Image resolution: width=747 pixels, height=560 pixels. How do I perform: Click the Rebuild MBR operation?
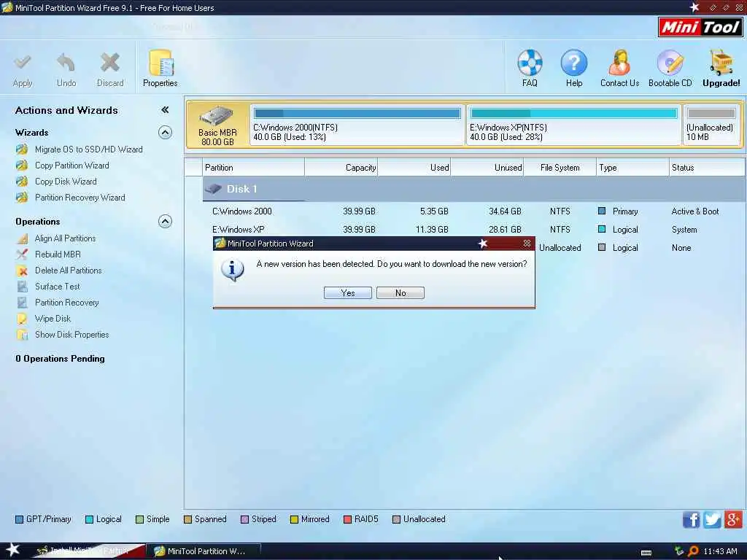coord(58,254)
